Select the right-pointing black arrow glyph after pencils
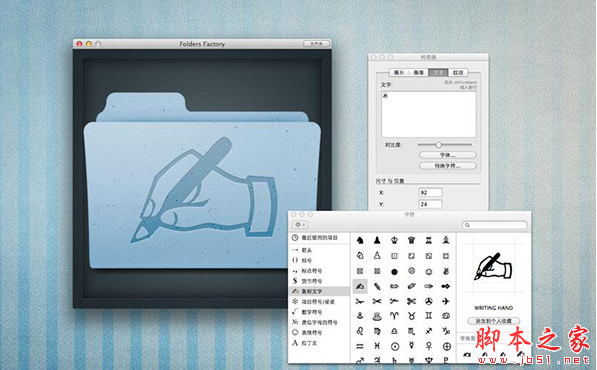The image size is (597, 370). (x=446, y=286)
